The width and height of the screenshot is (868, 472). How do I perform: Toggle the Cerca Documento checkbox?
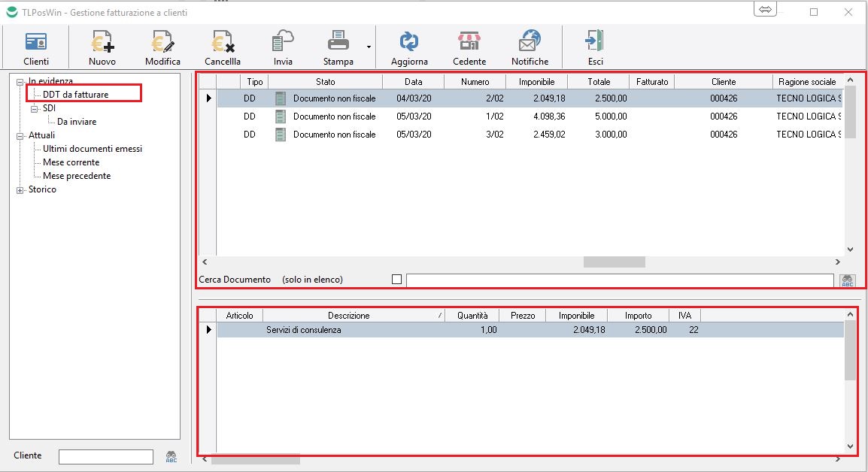coord(396,280)
